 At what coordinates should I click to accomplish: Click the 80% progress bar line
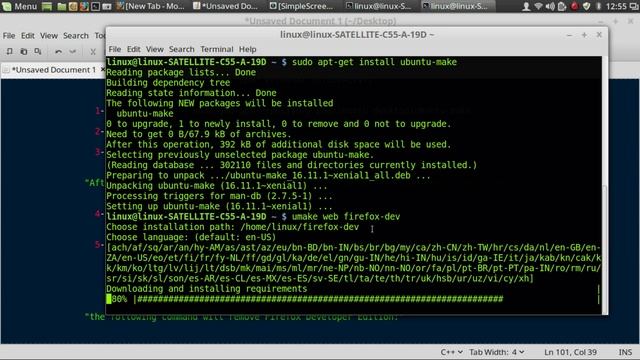click(304, 299)
